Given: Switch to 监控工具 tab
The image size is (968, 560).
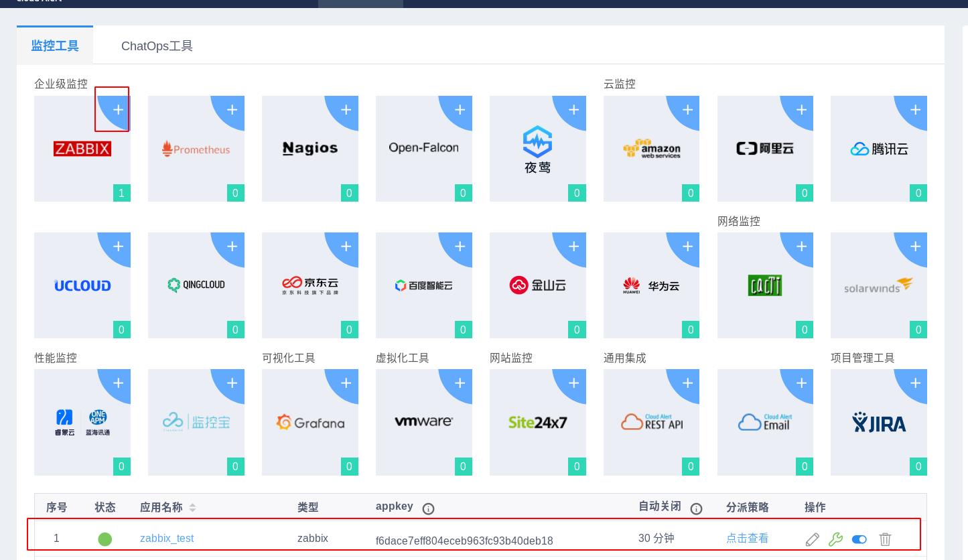Looking at the screenshot, I should tap(55, 46).
